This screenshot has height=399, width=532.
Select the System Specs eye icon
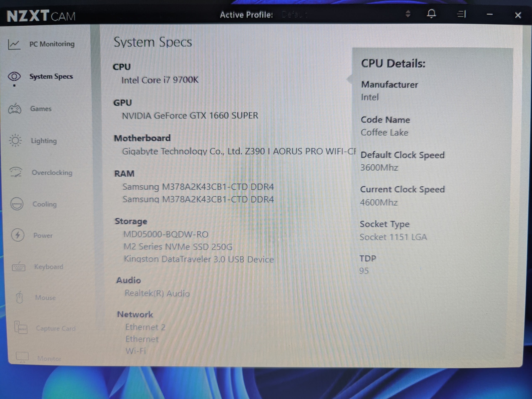click(14, 77)
